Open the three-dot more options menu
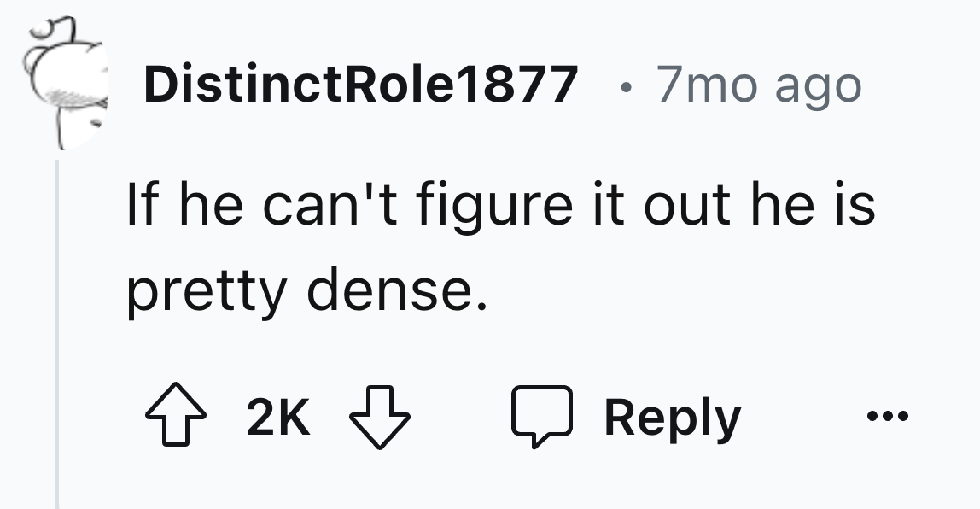 click(x=888, y=418)
